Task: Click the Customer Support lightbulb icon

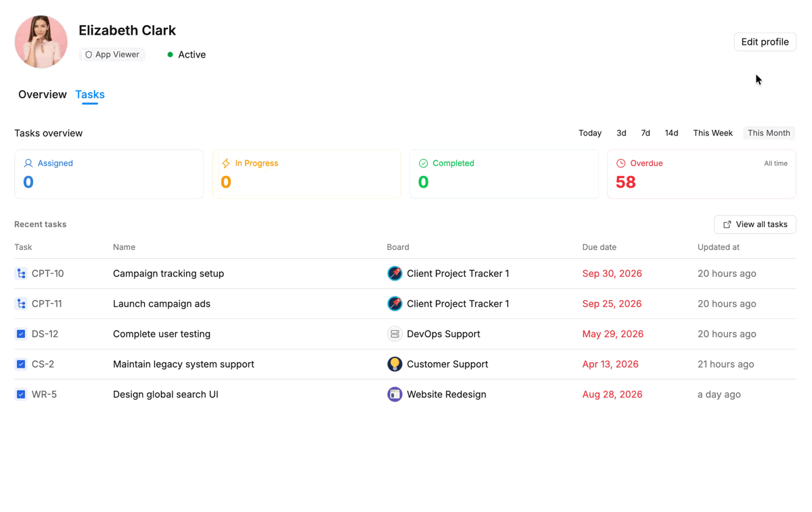Action: point(394,364)
